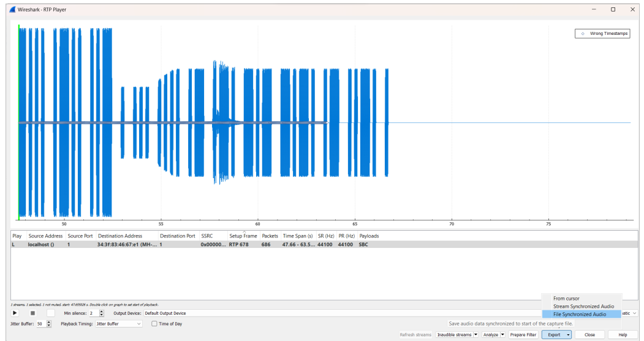Choose File Synchronized Audio export option
This screenshot has width=644, height=341.
pos(581,314)
